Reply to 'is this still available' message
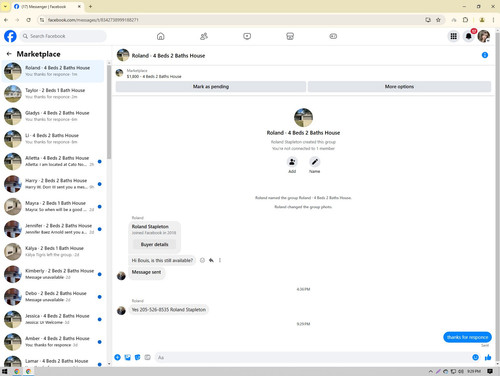 pos(211,260)
